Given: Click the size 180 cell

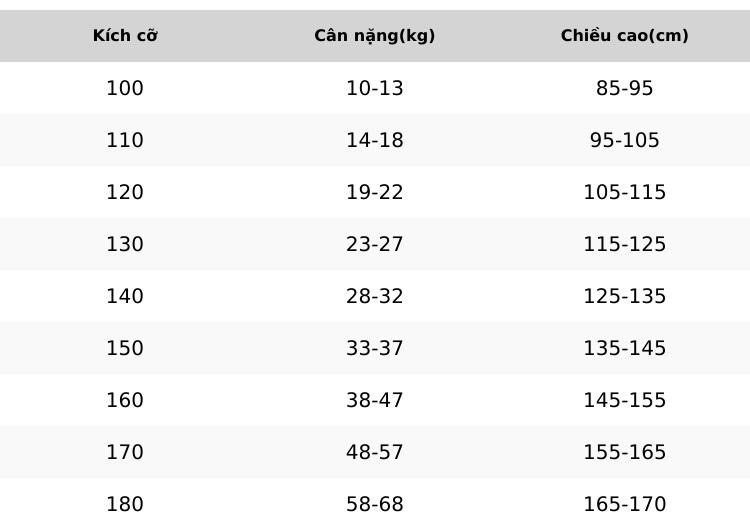Looking at the screenshot, I should 125,504.
